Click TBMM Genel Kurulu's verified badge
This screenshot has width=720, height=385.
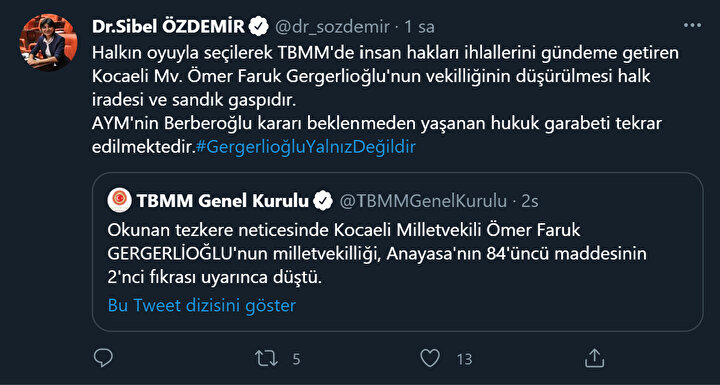click(323, 201)
